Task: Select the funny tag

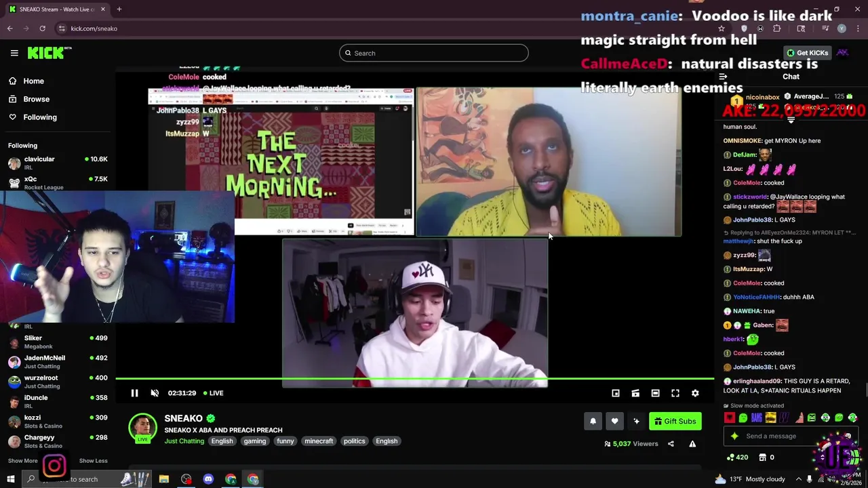Action: click(285, 441)
